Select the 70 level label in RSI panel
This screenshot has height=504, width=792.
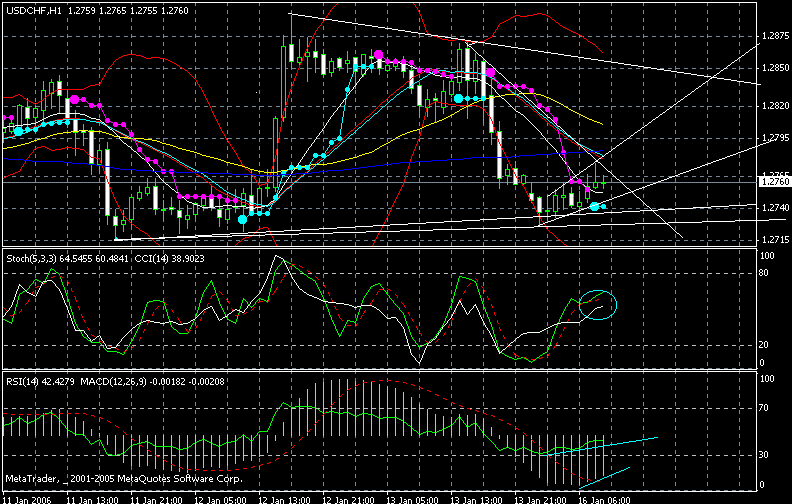point(764,408)
